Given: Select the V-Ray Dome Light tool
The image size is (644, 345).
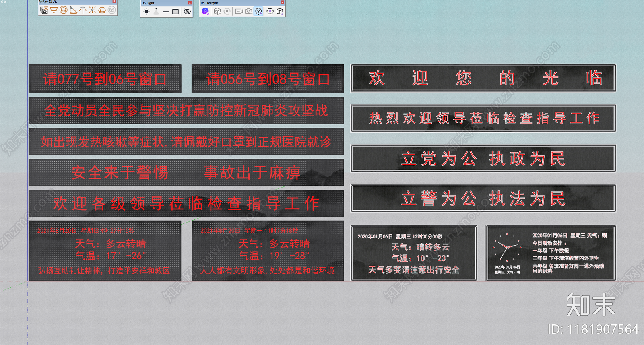Looking at the screenshot, I should (x=102, y=10).
